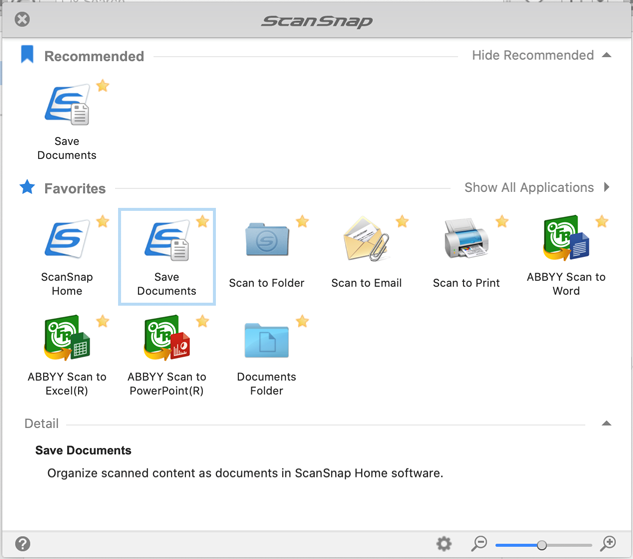
Task: Open help question mark icon
Action: [23, 544]
